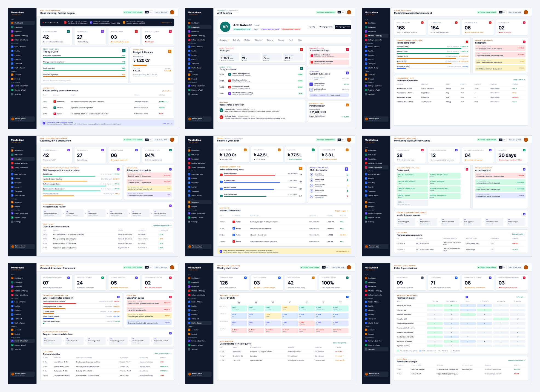Click the S icon on the Camera wall card
The width and height of the screenshot is (540, 392).
point(467,169)
